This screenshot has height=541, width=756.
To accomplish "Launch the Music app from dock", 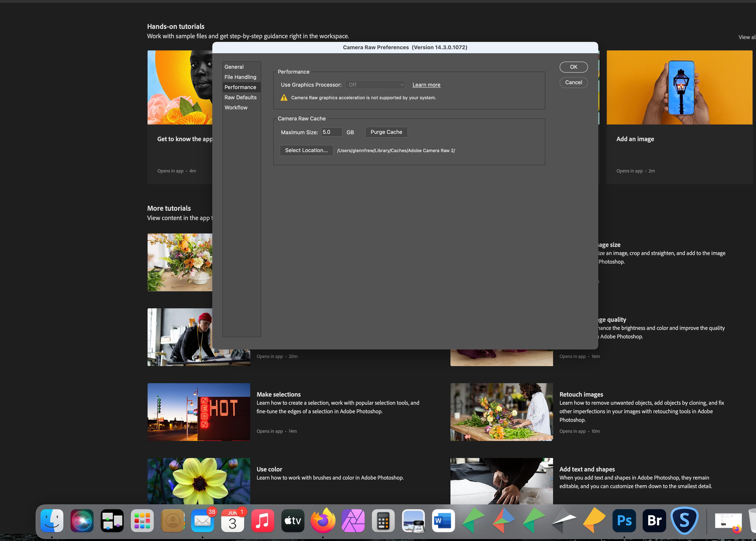I will pyautogui.click(x=262, y=520).
